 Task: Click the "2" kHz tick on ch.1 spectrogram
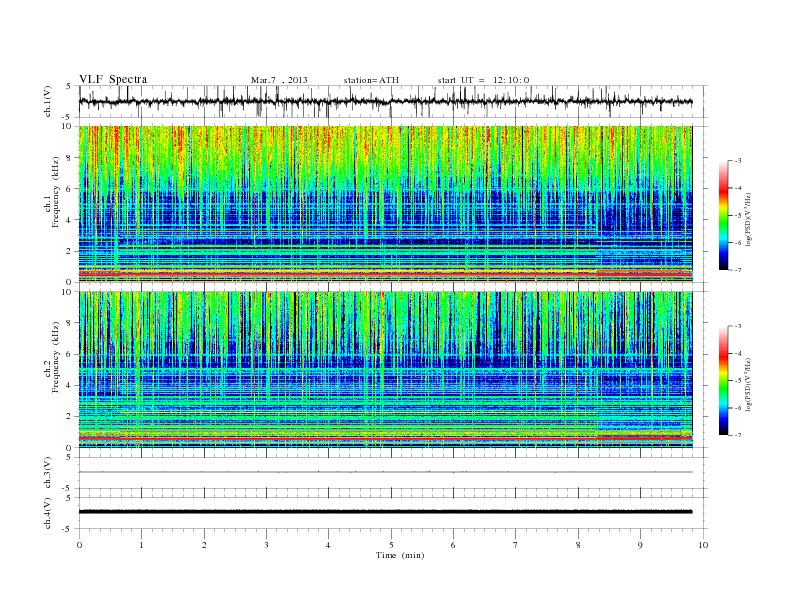(x=70, y=251)
